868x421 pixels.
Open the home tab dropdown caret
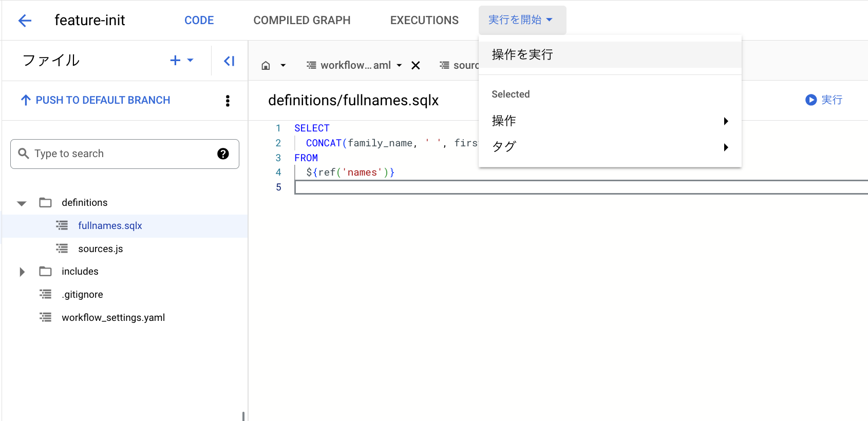point(283,65)
